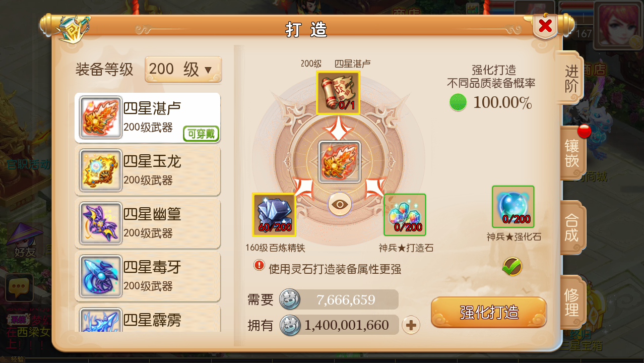
Task: Click the 强化打造 button
Action: [489, 313]
